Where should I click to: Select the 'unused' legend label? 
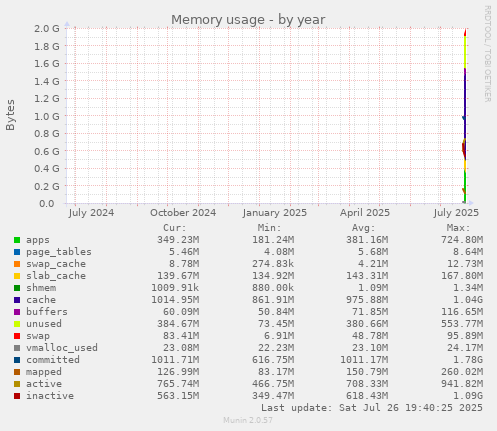tap(44, 324)
